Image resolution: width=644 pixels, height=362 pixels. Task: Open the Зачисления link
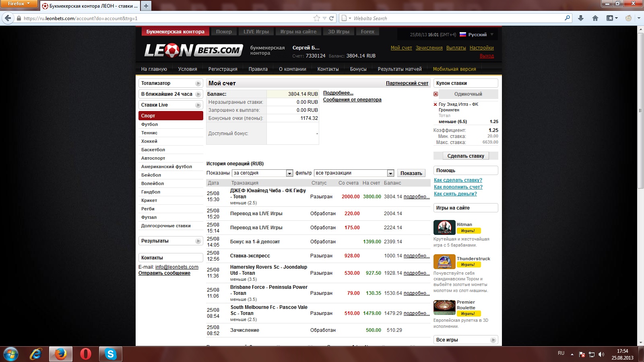pos(429,48)
